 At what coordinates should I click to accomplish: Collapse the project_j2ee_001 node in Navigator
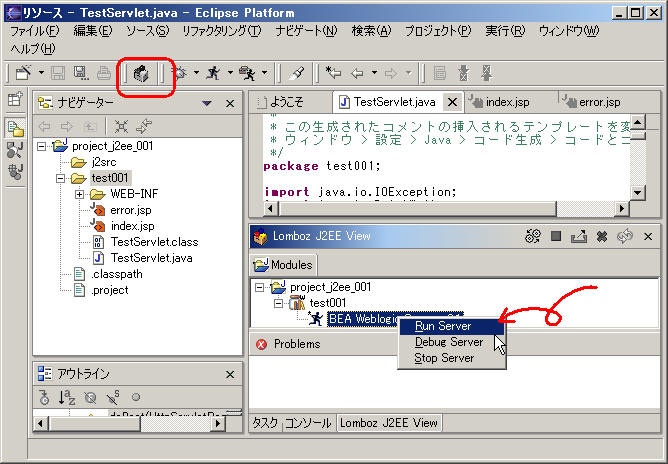coord(42,146)
